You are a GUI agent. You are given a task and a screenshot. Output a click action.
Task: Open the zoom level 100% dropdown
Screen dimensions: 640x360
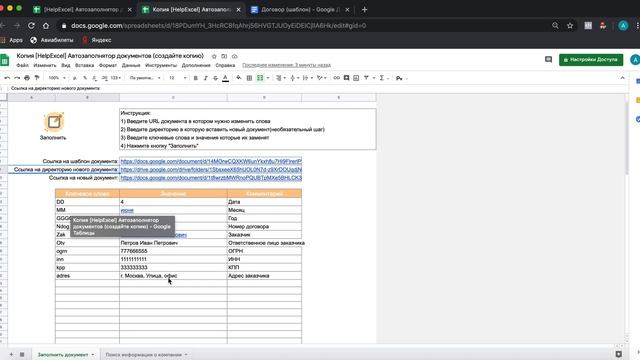tap(57, 78)
